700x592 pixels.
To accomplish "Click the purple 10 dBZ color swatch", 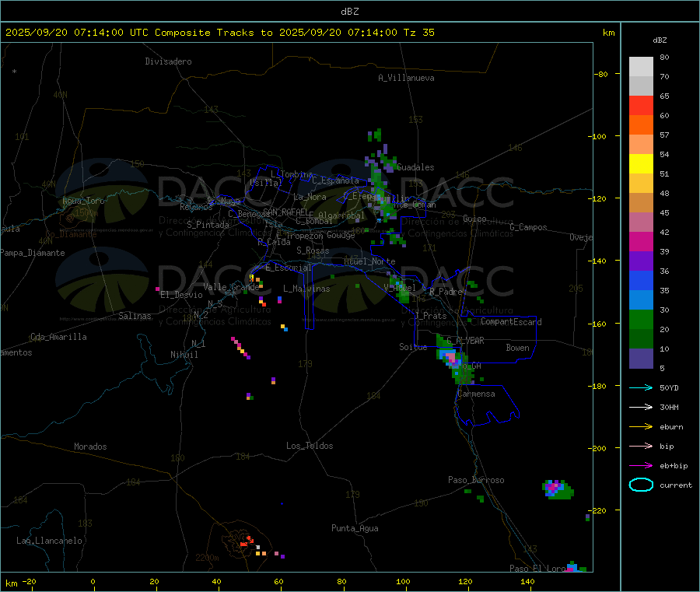I will (641, 358).
